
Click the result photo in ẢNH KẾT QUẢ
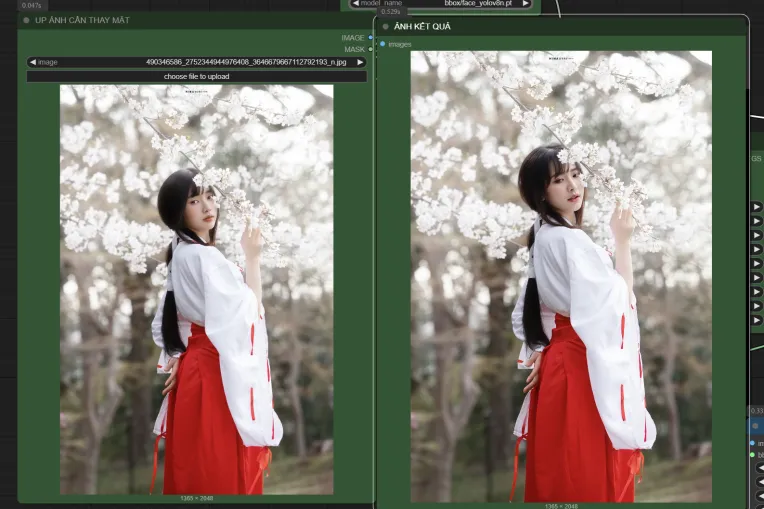(561, 276)
